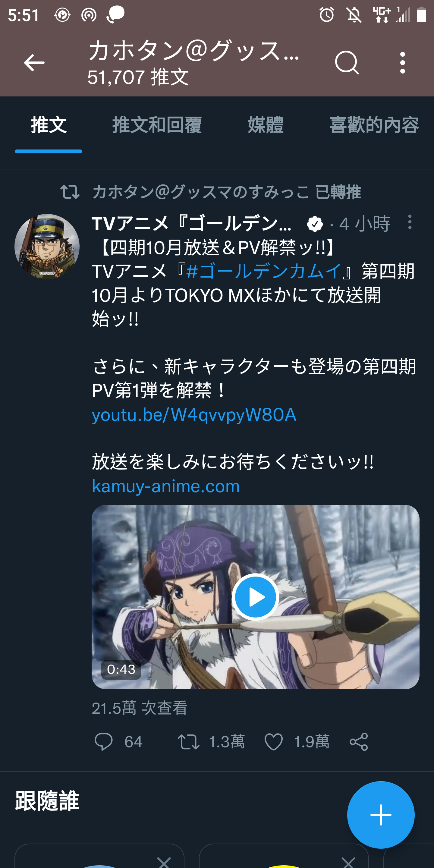This screenshot has height=868, width=434.
Task: Toggle retweet on the Golden Kamuy tweet
Action: click(x=188, y=742)
